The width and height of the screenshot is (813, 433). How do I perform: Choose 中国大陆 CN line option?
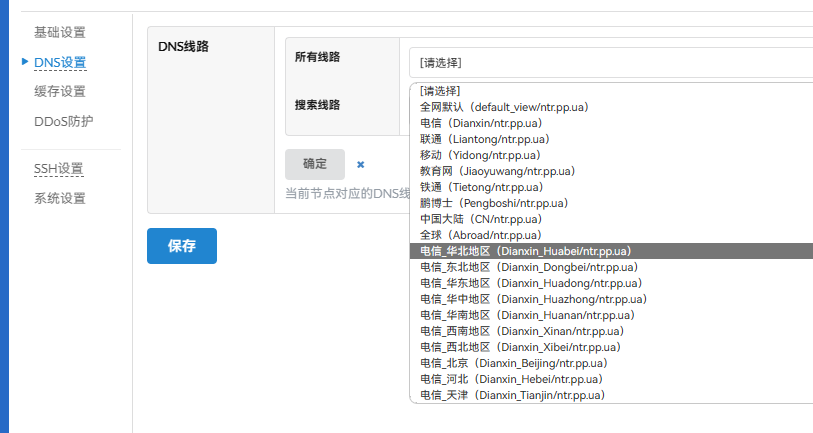point(481,219)
